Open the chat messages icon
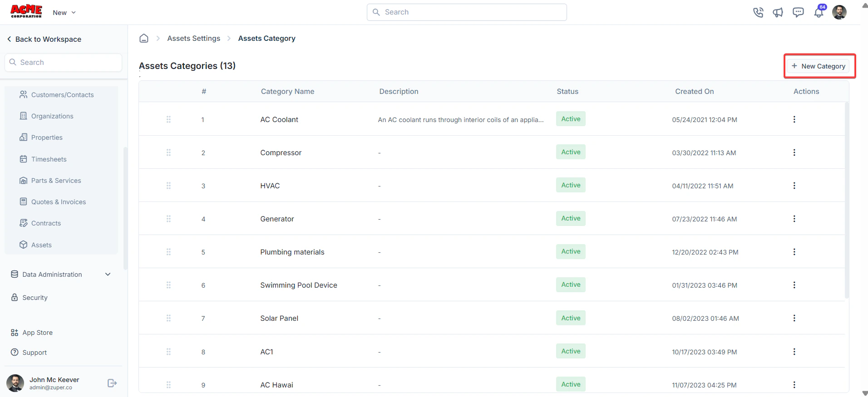The image size is (868, 397). click(798, 12)
